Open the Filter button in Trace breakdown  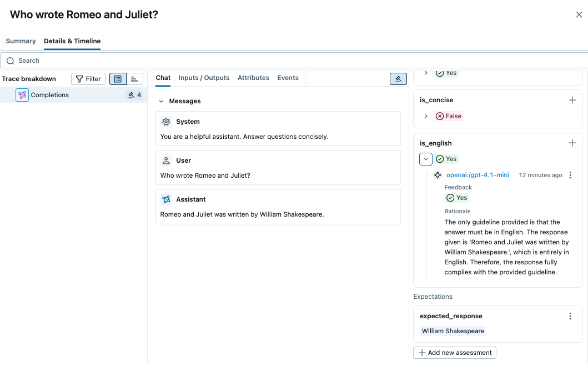click(x=88, y=79)
